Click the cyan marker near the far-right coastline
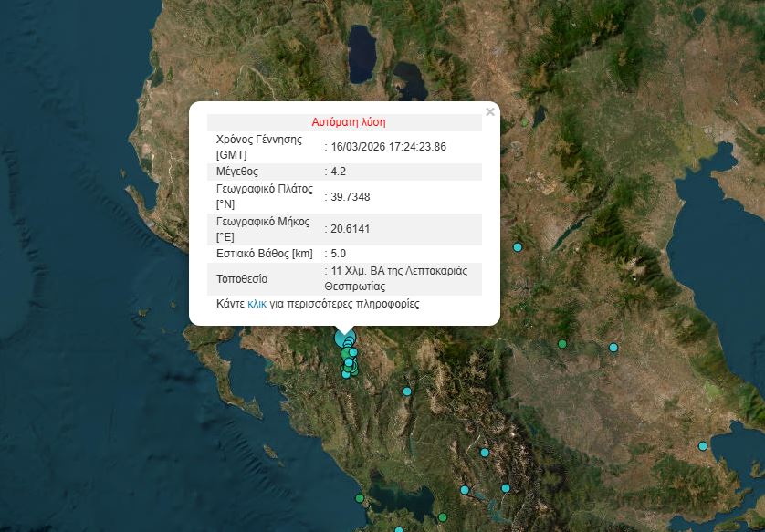 click(703, 446)
